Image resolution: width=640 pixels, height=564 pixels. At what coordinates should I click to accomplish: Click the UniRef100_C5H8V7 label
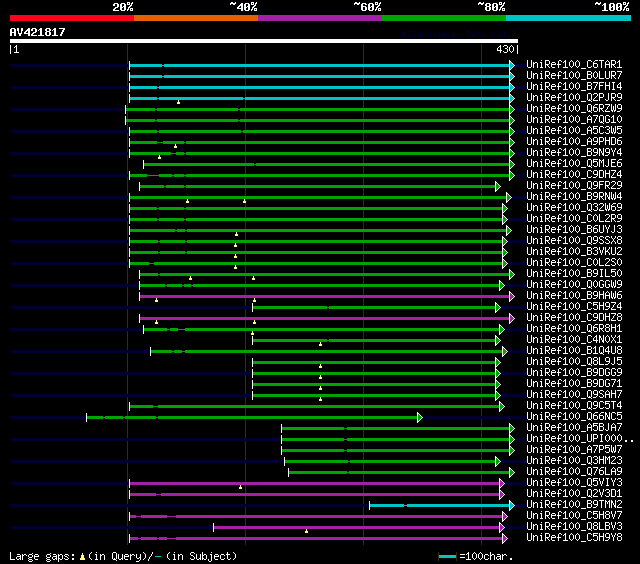[574, 516]
